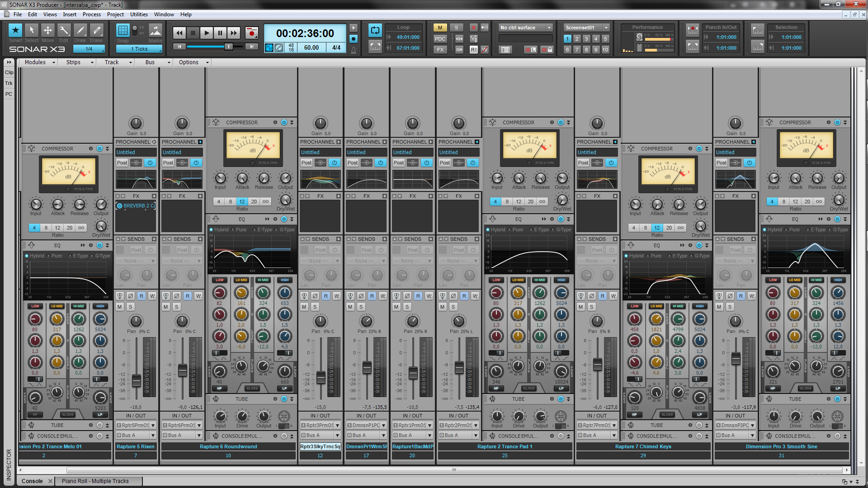868x488 pixels.
Task: Fast forward the transport
Action: tap(234, 33)
